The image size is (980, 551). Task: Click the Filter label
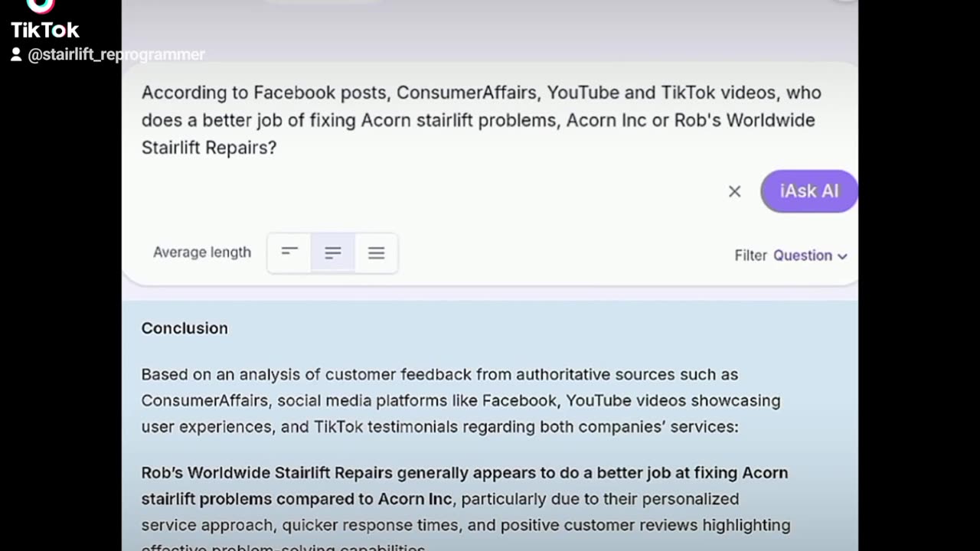pos(750,256)
